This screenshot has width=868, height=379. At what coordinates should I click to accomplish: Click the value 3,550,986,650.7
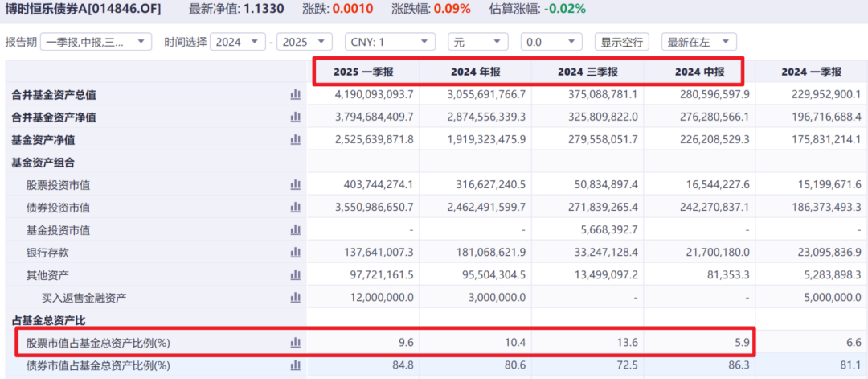click(375, 208)
